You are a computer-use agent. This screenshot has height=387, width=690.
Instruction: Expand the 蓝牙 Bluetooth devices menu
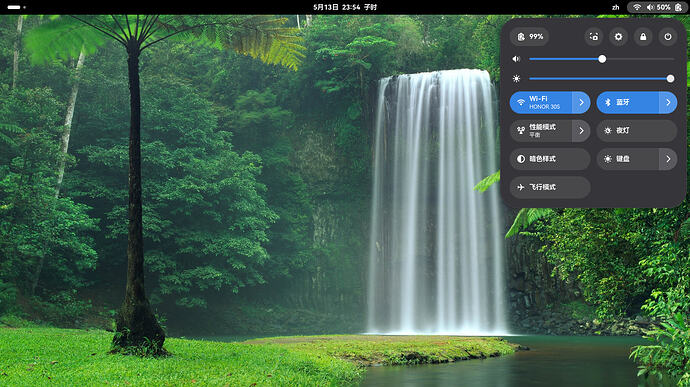tap(668, 102)
